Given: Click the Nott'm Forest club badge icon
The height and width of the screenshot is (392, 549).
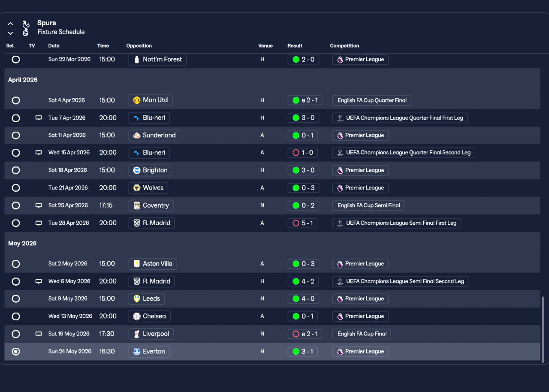Looking at the screenshot, I should coord(137,60).
